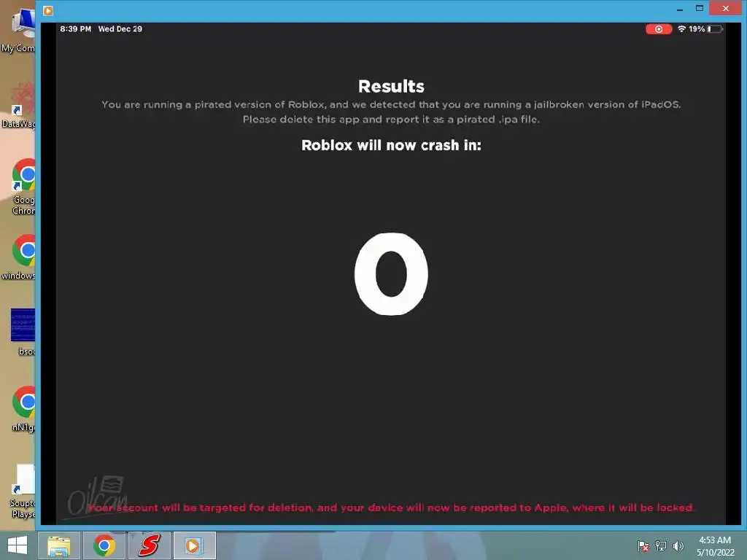Screen dimensions: 747x560
Task: Click the Wed Dec 29 date text
Action: click(x=120, y=29)
